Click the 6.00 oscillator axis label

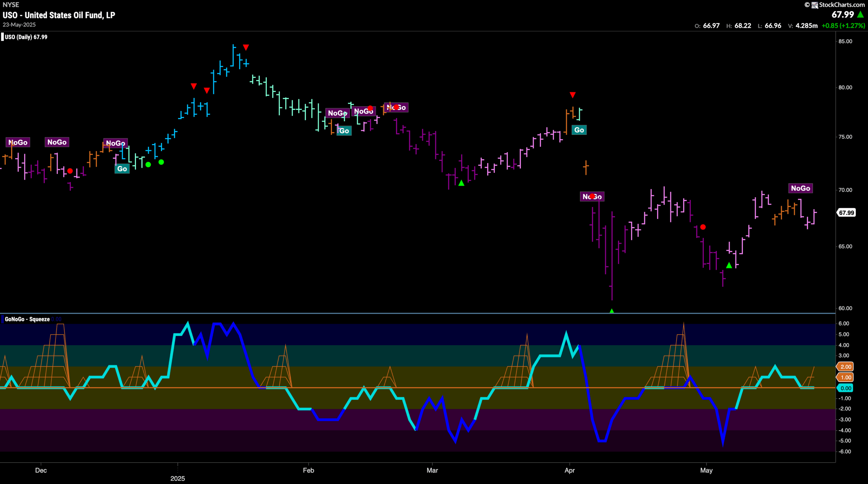click(844, 323)
